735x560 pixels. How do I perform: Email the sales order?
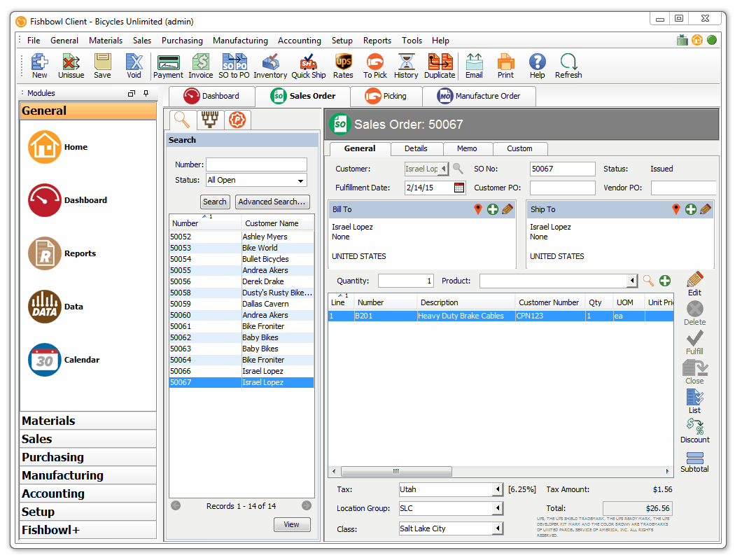(474, 66)
